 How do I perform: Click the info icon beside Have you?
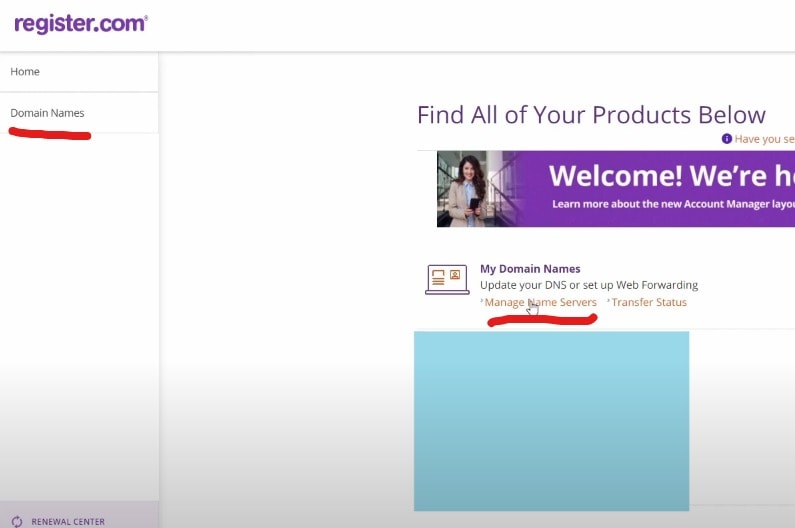tap(727, 138)
